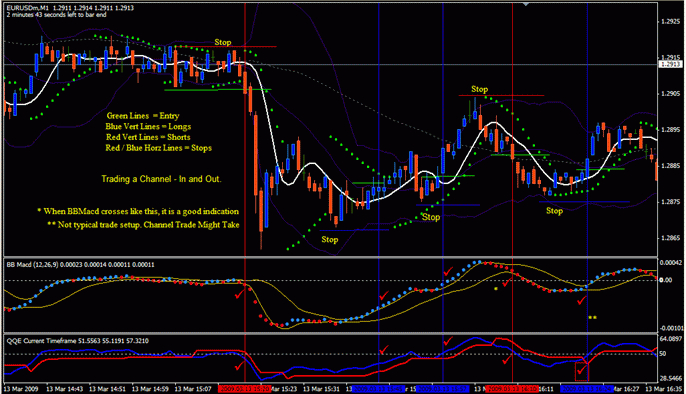Image resolution: width=686 pixels, height=394 pixels.
Task: Click the 'Green Lines = Entry' legend text
Action: (x=143, y=116)
